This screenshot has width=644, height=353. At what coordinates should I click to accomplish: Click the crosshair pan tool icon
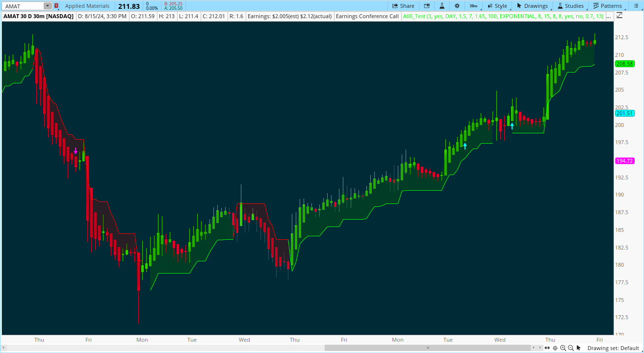click(x=555, y=348)
